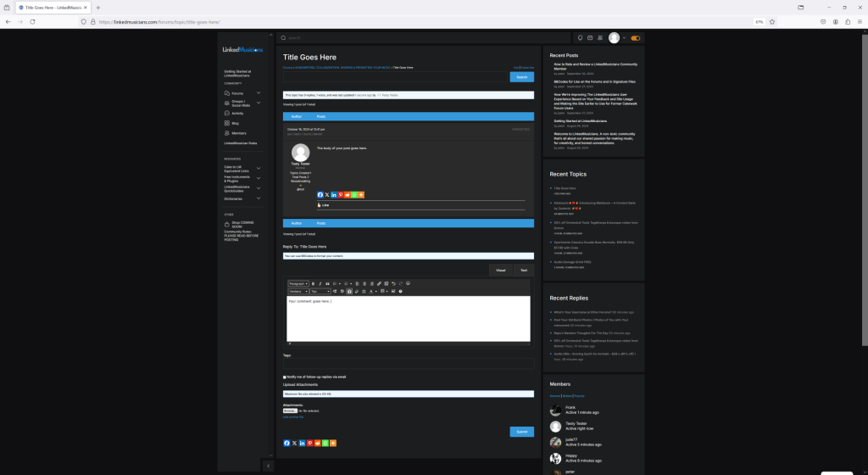
Task: Open the Paragraph format dropdown
Action: point(298,283)
